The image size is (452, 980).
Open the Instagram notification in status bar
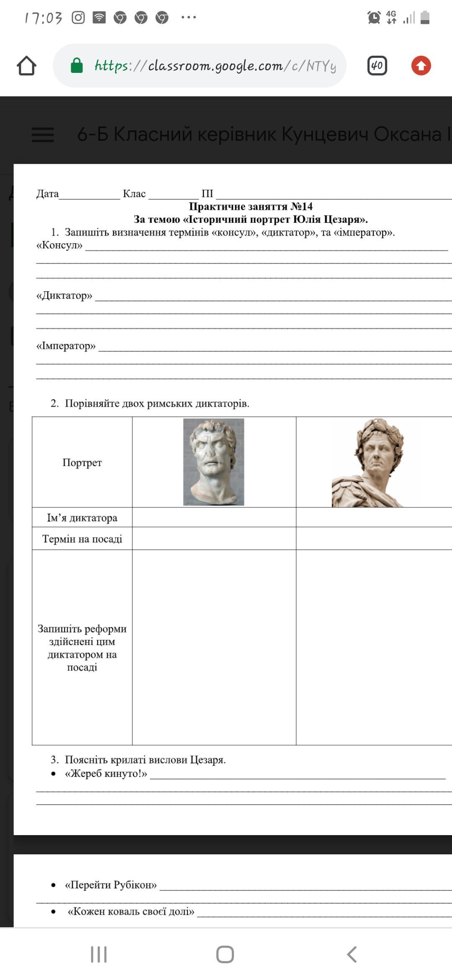[78, 18]
